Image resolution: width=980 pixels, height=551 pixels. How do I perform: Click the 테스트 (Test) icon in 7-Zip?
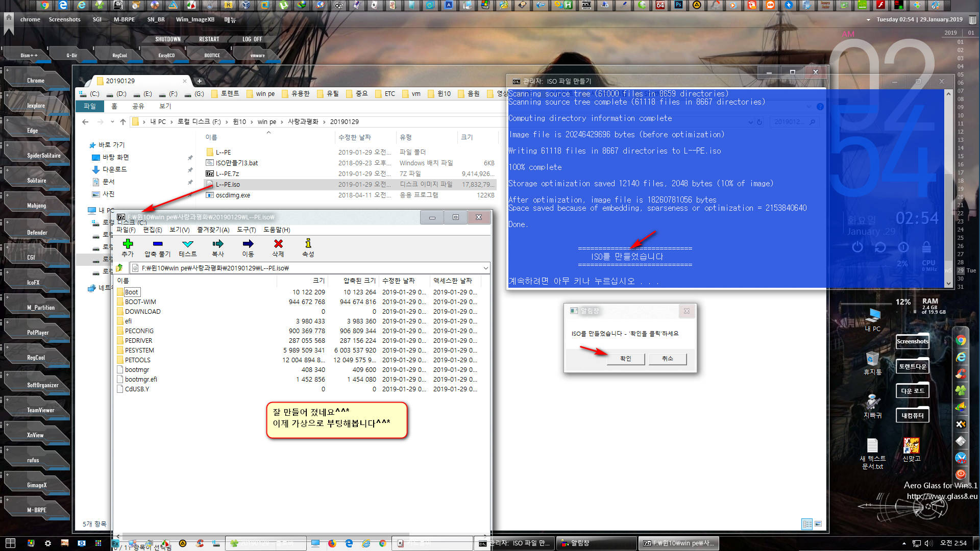[188, 247]
